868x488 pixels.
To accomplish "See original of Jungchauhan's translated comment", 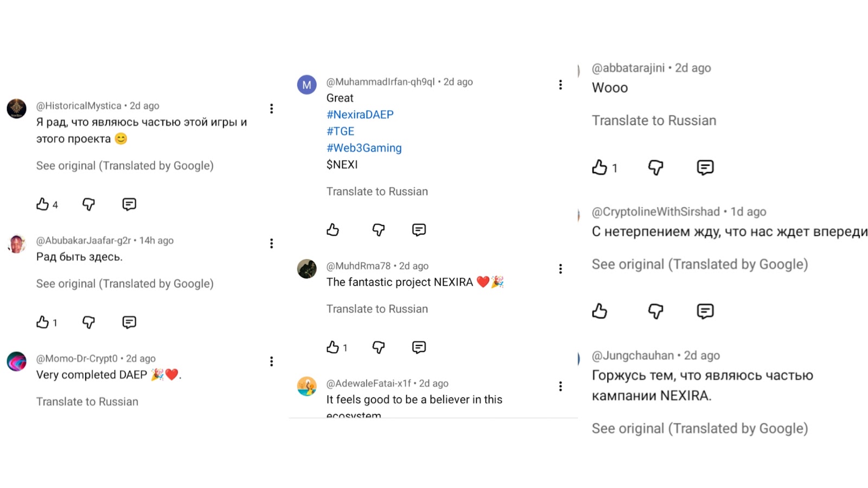I will pyautogui.click(x=699, y=428).
